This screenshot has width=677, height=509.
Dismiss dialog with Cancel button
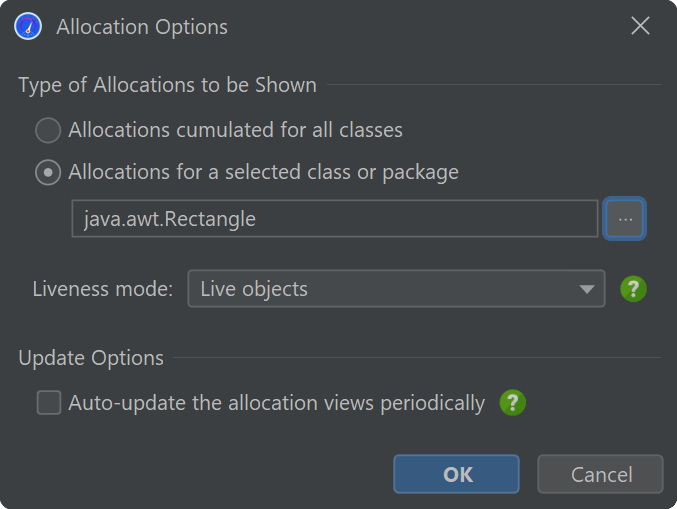[x=600, y=474]
